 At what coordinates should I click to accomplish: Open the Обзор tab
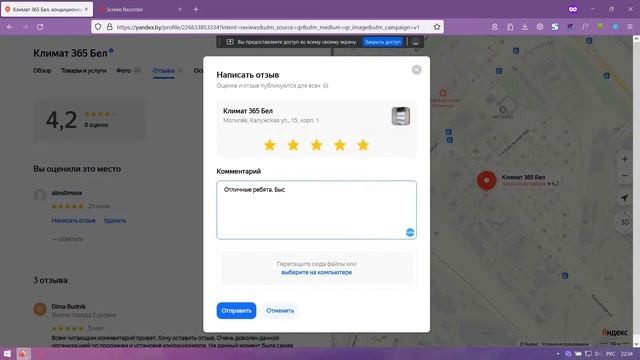coord(42,71)
